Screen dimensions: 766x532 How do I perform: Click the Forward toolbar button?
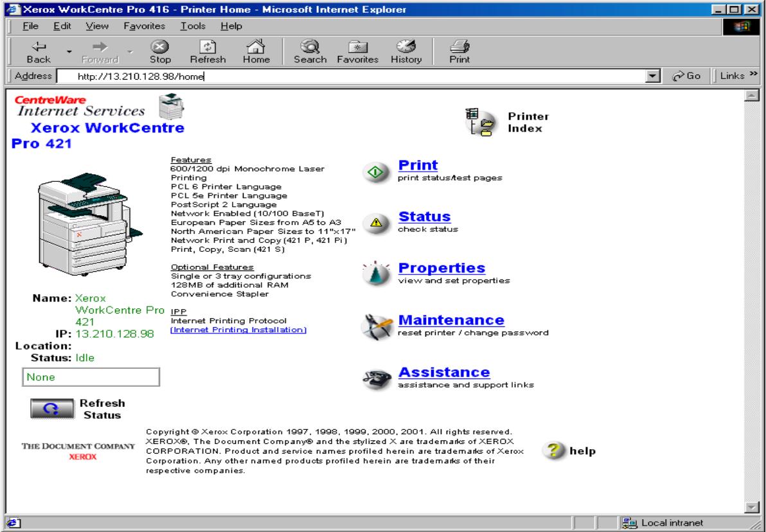(x=100, y=52)
